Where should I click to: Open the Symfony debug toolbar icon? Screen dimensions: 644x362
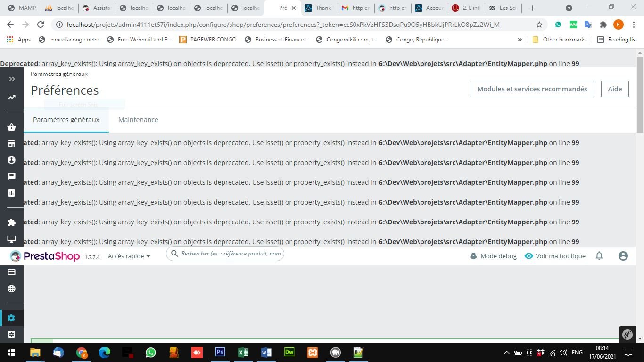[x=627, y=335]
